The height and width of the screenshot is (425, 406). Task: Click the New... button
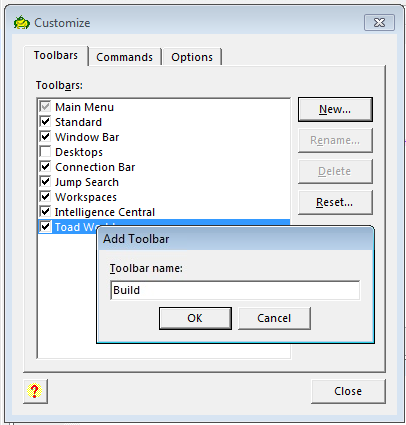coord(335,109)
